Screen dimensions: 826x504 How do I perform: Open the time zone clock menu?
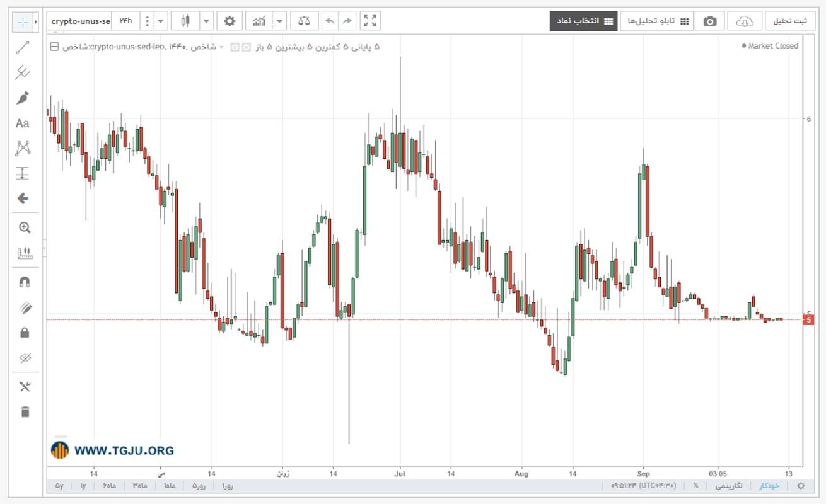point(644,486)
